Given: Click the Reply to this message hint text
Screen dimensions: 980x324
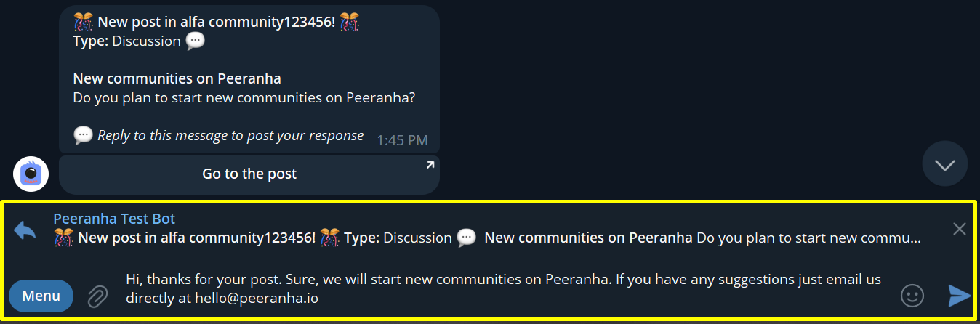Looking at the screenshot, I should click(x=230, y=135).
